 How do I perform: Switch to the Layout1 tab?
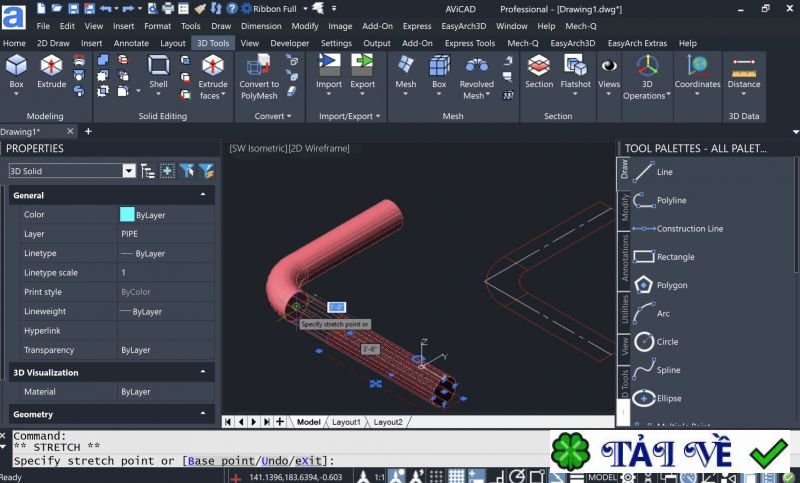(x=346, y=422)
